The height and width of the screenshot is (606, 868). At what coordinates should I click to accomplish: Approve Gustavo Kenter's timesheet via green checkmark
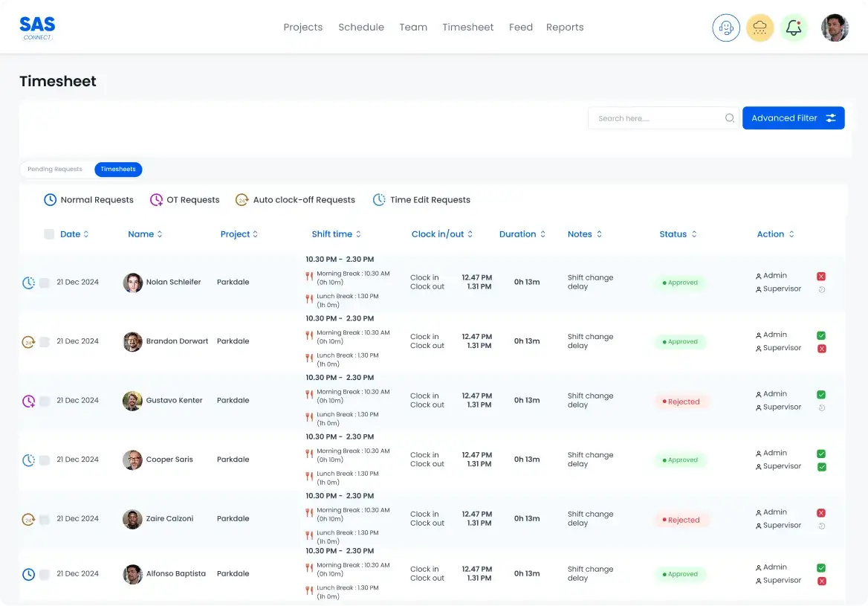coord(820,394)
